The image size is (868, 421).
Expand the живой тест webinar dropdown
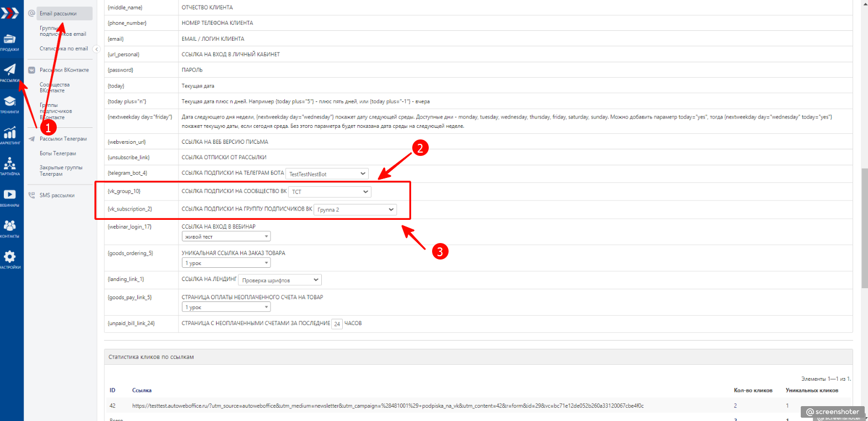coord(226,236)
